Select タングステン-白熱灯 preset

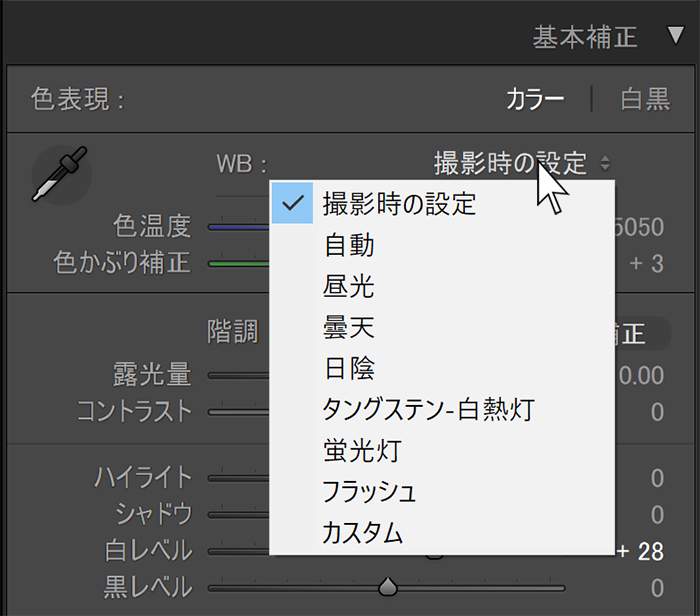pyautogui.click(x=428, y=409)
